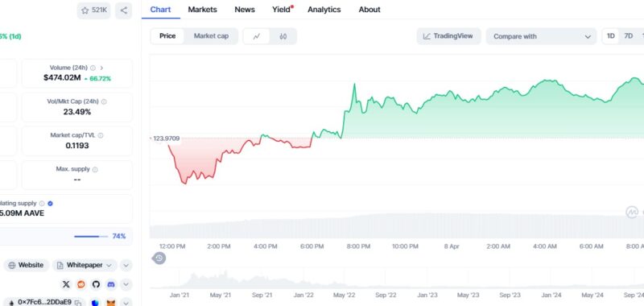Open the Reddit community icon
This screenshot has width=644, height=306.
tap(81, 284)
